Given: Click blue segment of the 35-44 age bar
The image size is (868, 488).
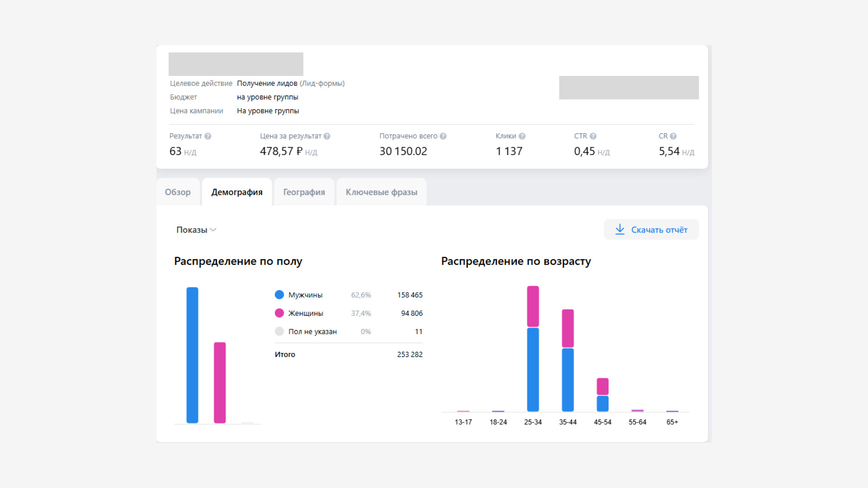Looking at the screenshot, I should pyautogui.click(x=568, y=380).
